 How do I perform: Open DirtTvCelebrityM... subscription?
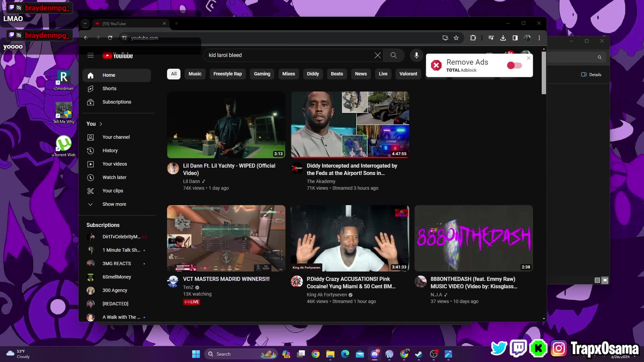(117, 237)
